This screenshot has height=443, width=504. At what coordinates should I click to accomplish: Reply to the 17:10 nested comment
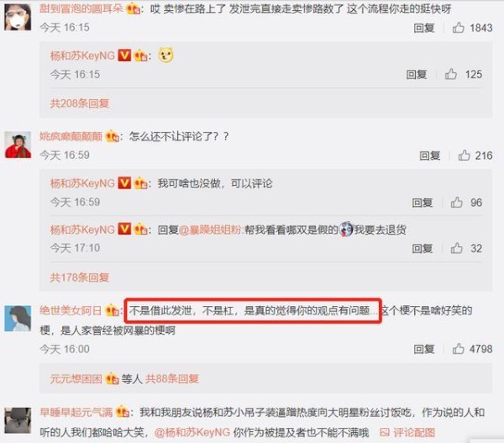423,248
